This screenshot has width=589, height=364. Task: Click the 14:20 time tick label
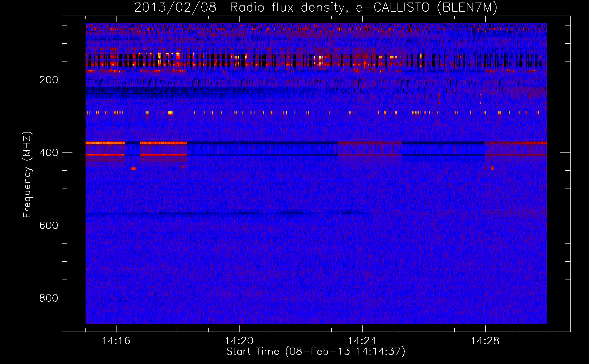[239, 341]
